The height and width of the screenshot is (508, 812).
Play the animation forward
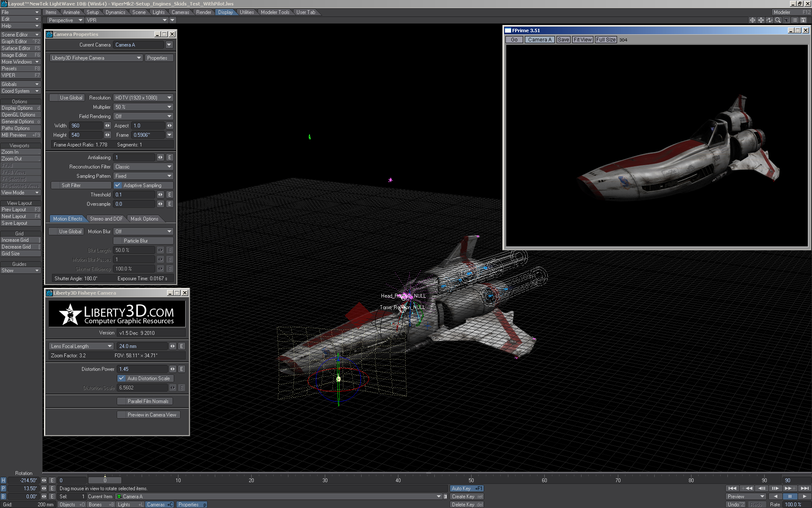click(x=804, y=496)
